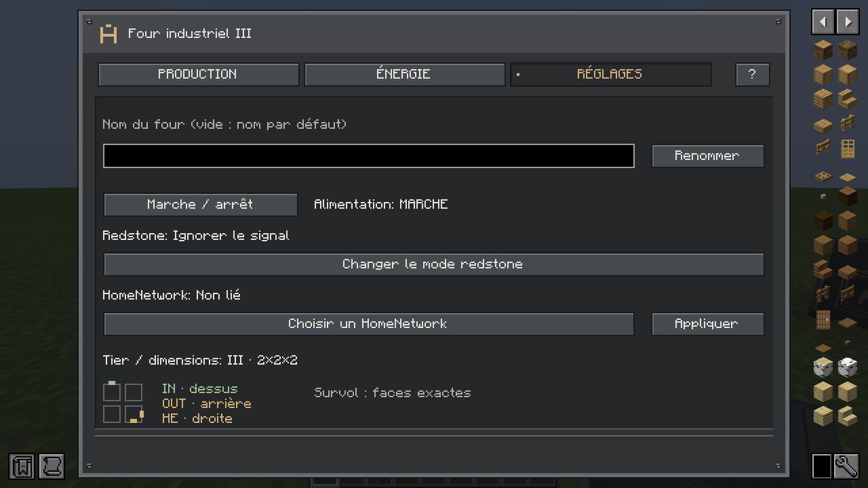Click the 'Survol : faces exactes' text
Image resolution: width=868 pixels, height=488 pixels.
click(x=392, y=393)
